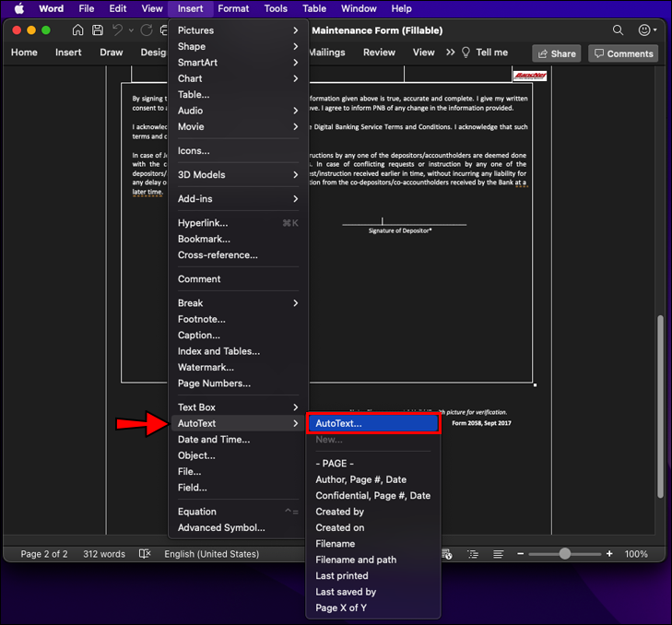Switch to the Mailings ribbon tab
The image size is (672, 625).
(x=327, y=53)
